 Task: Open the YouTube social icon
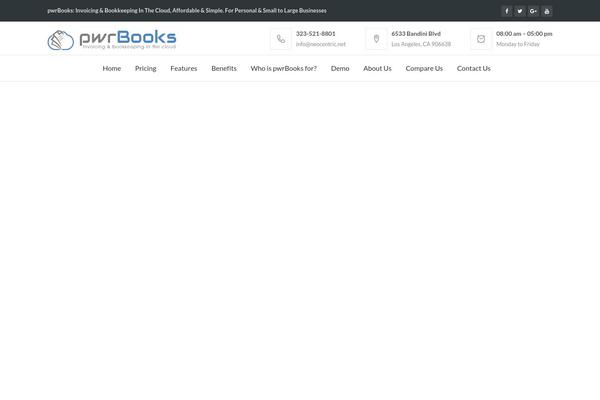pyautogui.click(x=547, y=11)
